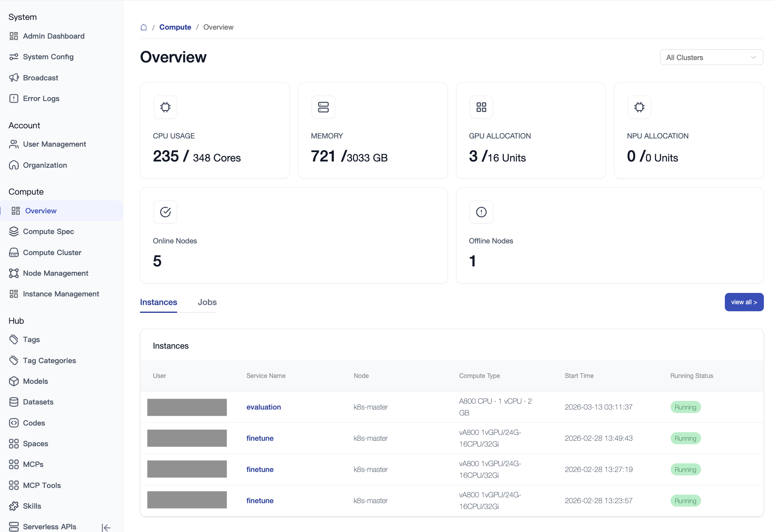Collapse the sidebar with arrow icon
774x532 pixels.
[106, 527]
